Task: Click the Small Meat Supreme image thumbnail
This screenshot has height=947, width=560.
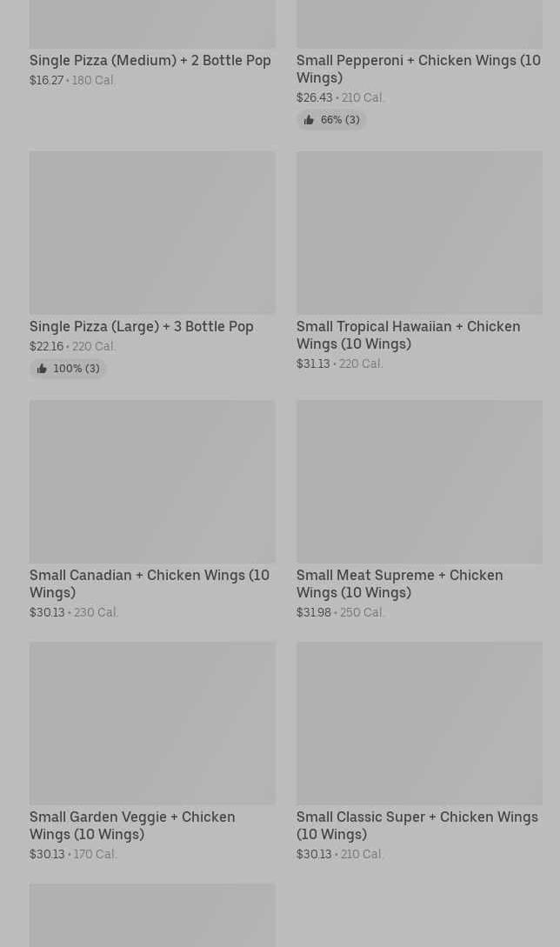Action: (418, 481)
